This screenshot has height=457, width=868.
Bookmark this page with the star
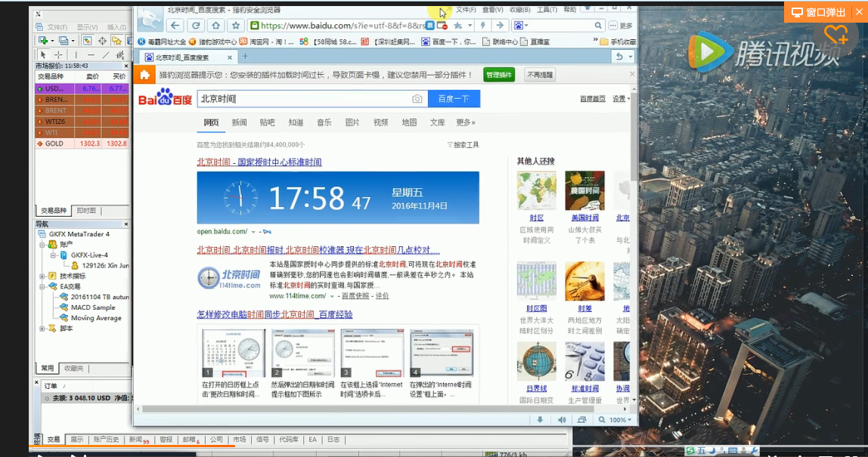click(x=236, y=26)
